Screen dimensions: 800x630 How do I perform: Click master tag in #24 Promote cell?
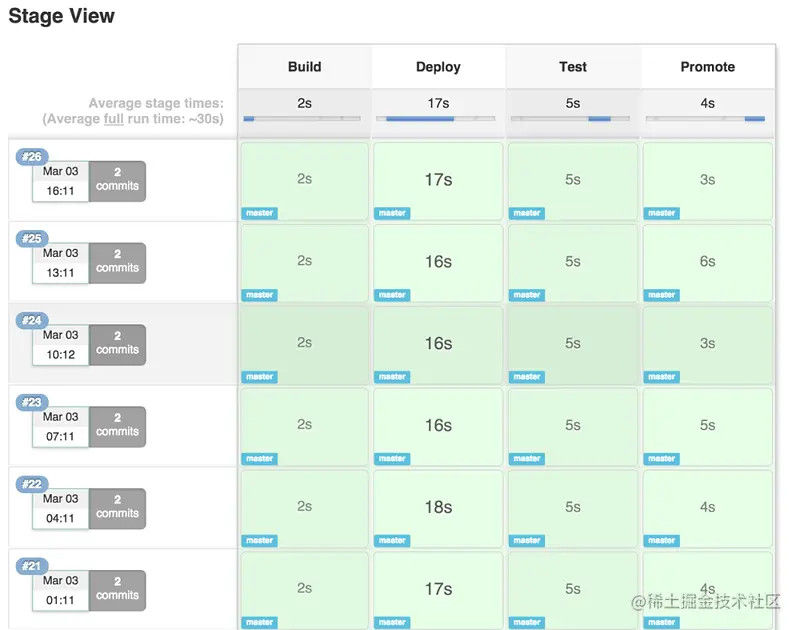(661, 377)
